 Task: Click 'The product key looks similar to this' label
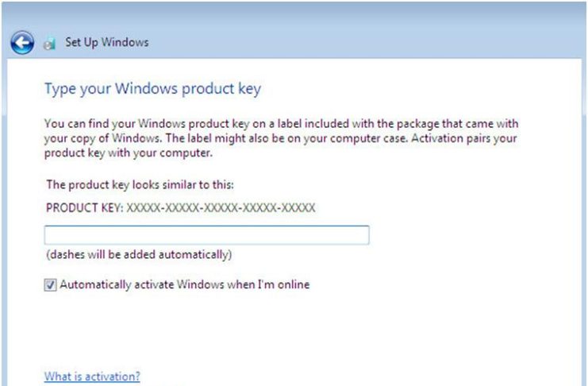coord(140,185)
